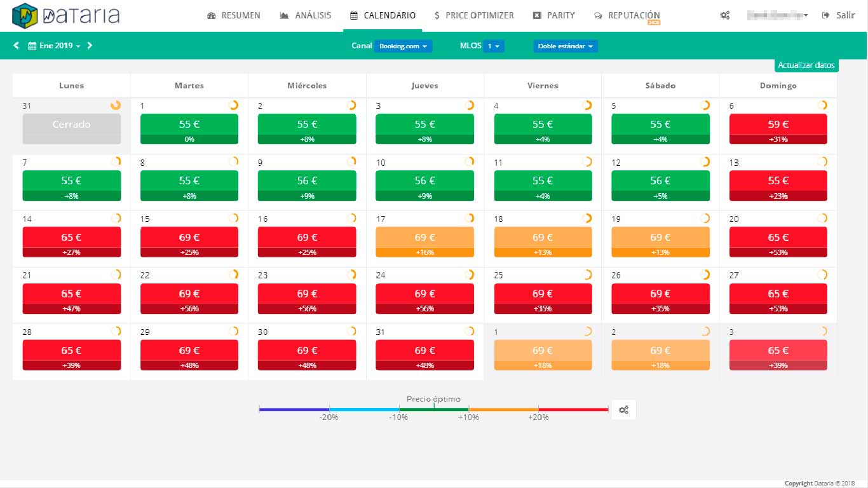
Task: Click the 0% label on January 1
Action: [189, 140]
